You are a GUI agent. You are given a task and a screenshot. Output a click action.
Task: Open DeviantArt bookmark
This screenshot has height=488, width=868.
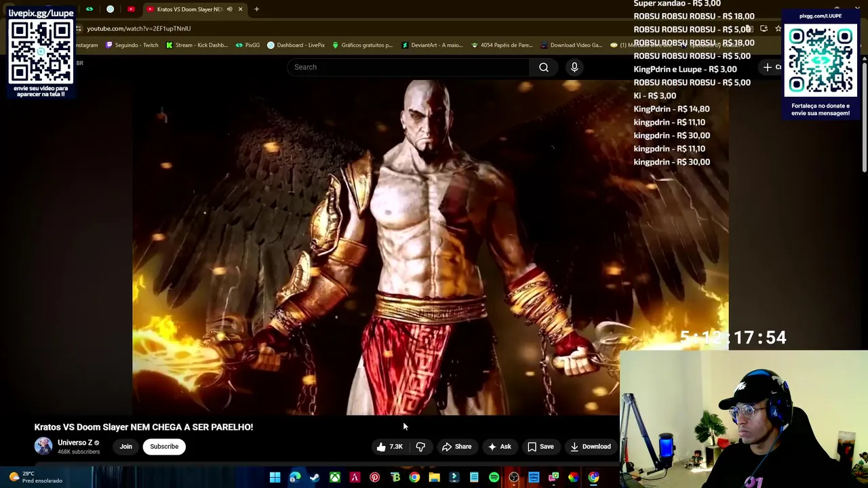[x=432, y=45]
